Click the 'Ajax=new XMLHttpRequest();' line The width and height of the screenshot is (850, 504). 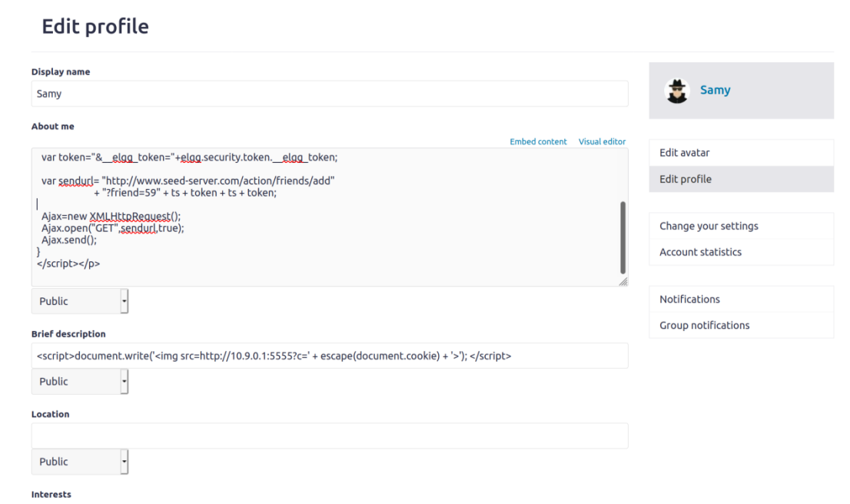tap(111, 216)
